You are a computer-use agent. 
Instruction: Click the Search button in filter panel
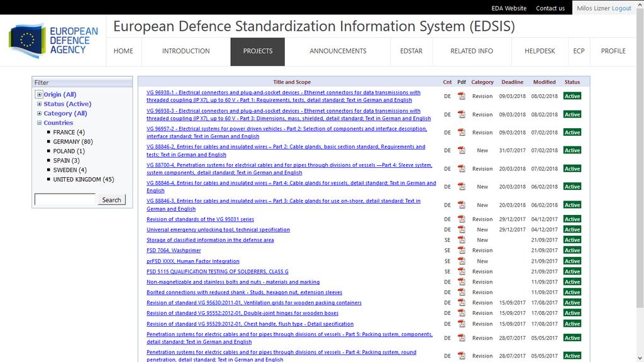pyautogui.click(x=111, y=200)
